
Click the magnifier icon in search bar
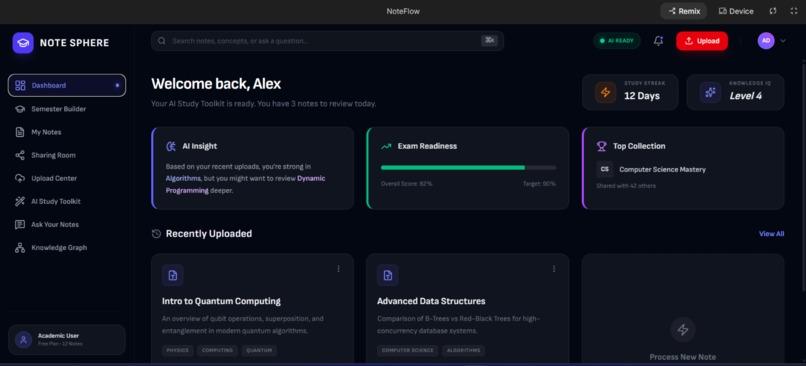(161, 41)
